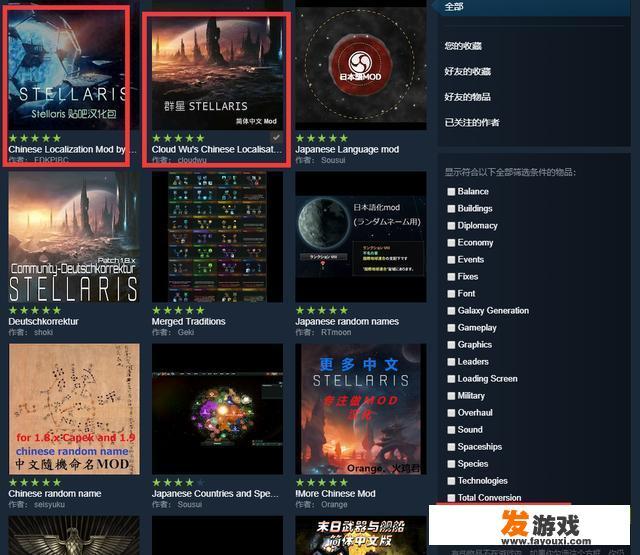Enable the Military filter checkbox
This screenshot has width=640, height=555.
tap(451, 396)
